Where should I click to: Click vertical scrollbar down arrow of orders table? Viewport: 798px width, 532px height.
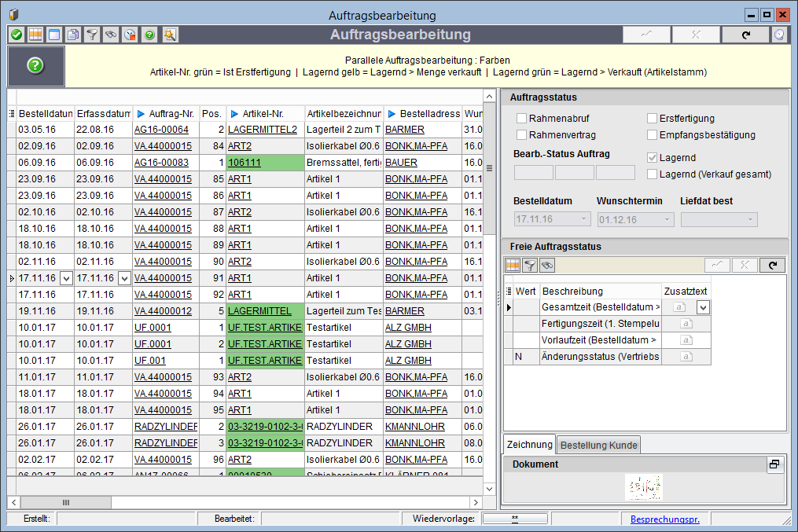tap(489, 489)
